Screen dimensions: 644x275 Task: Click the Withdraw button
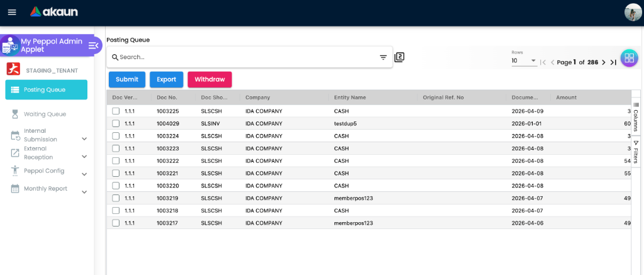click(x=210, y=80)
